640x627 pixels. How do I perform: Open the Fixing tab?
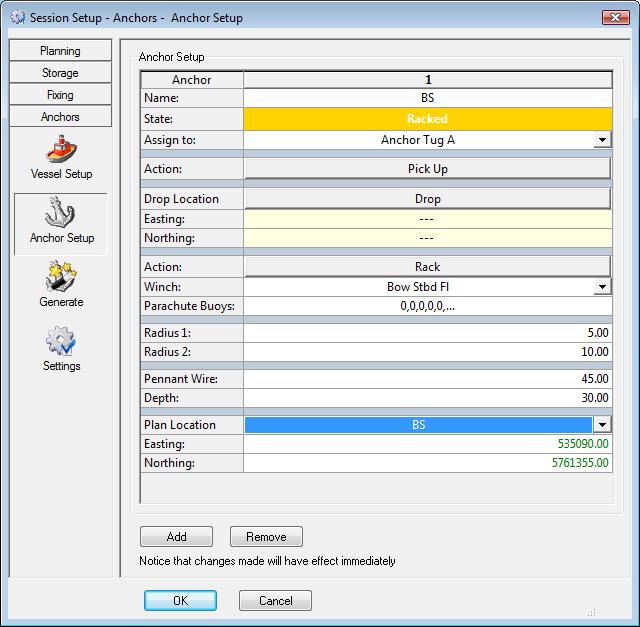click(60, 95)
